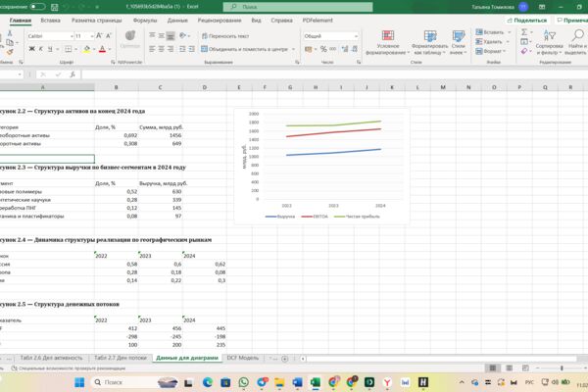588x392 pixels.
Task: Toggle bold formatting (Ж)
Action: [x=32, y=49]
